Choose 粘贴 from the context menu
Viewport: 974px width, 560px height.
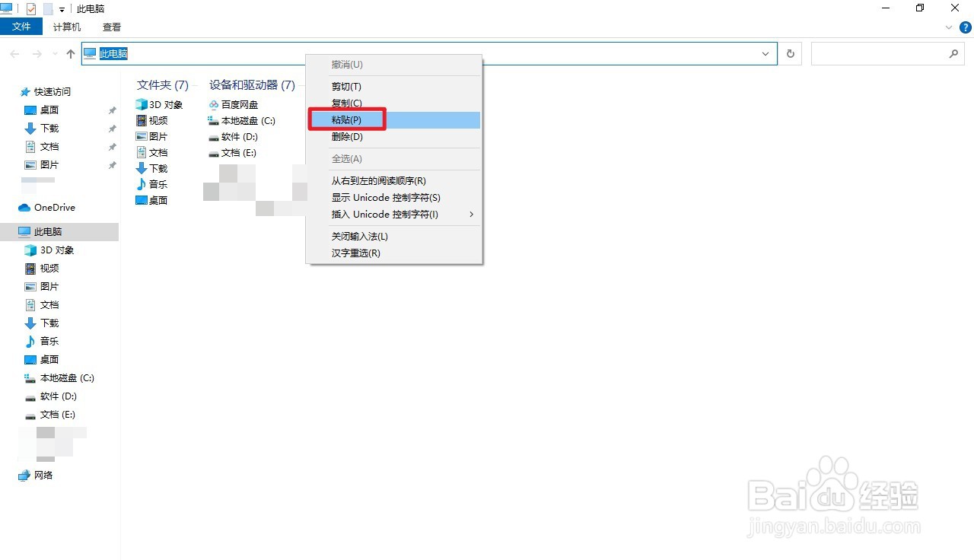(x=346, y=119)
